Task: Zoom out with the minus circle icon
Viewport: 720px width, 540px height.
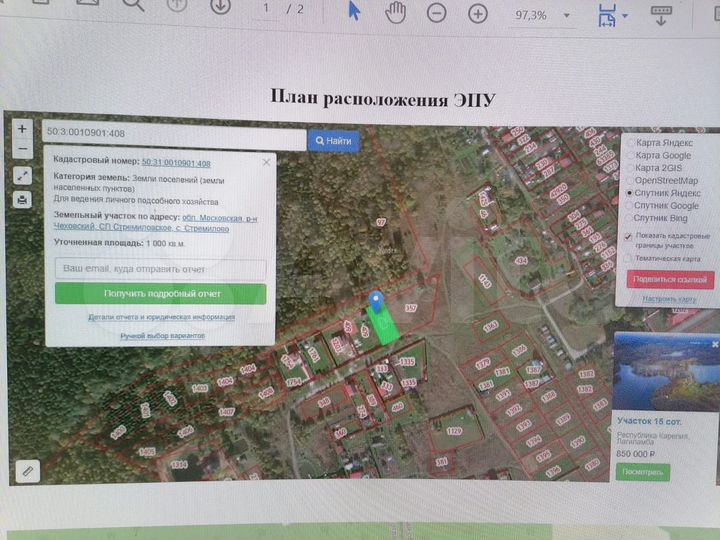Action: tap(436, 13)
